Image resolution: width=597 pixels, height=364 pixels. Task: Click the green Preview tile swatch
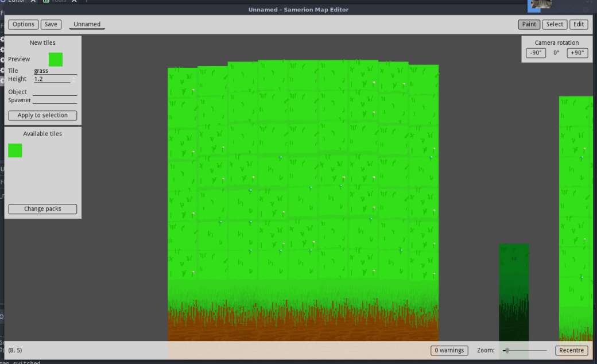(56, 59)
